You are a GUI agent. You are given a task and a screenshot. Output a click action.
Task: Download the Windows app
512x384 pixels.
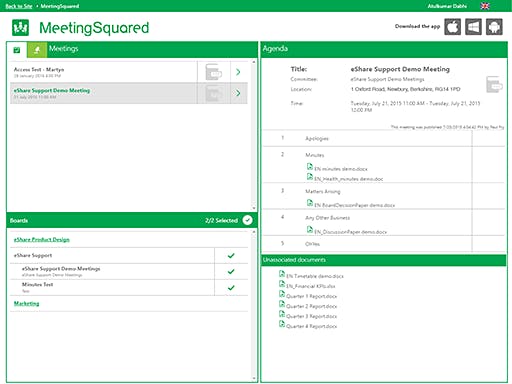point(473,27)
